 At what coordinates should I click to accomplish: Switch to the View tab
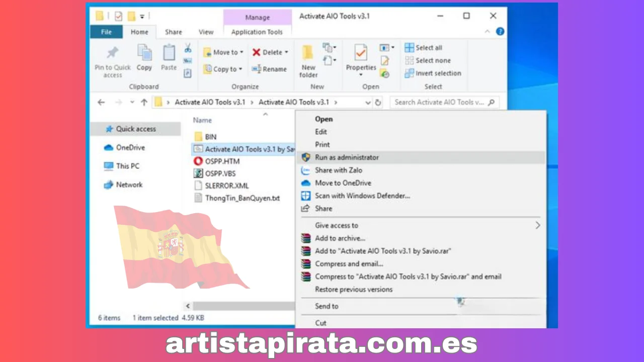point(206,32)
